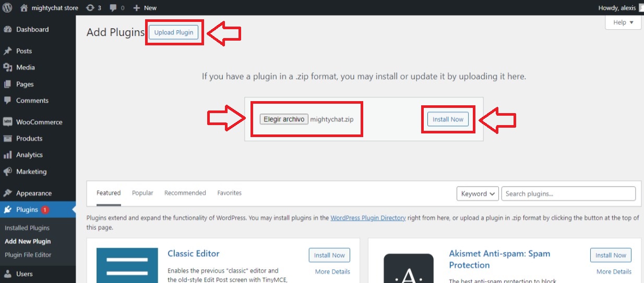
Task: Open Plugin File Editor submenu item
Action: [28, 255]
